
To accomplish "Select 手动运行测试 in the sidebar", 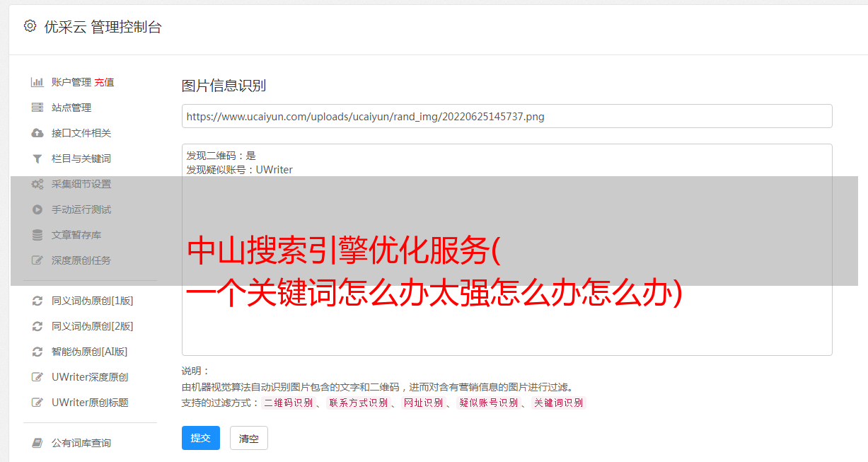I will (81, 209).
